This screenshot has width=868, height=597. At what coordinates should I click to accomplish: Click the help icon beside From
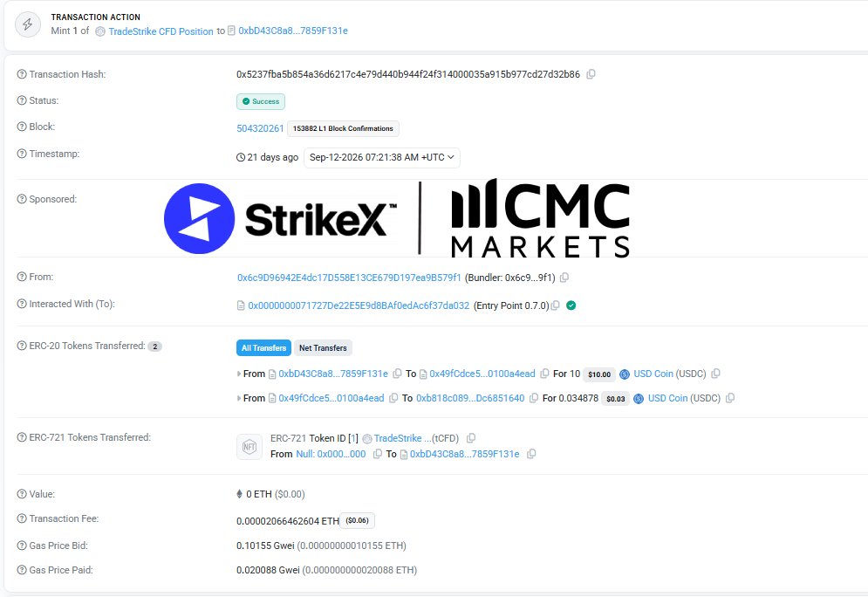pyautogui.click(x=22, y=277)
